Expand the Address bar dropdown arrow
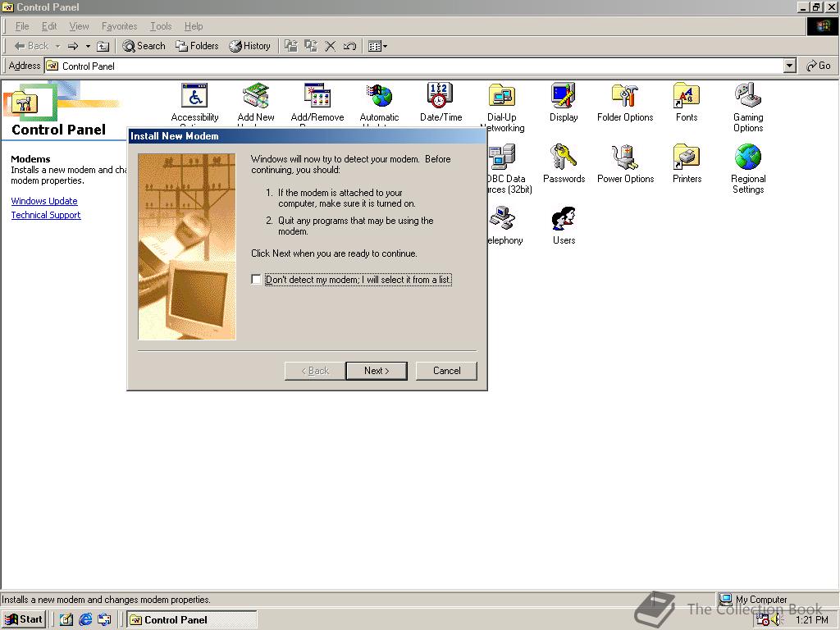840x630 pixels. [790, 66]
